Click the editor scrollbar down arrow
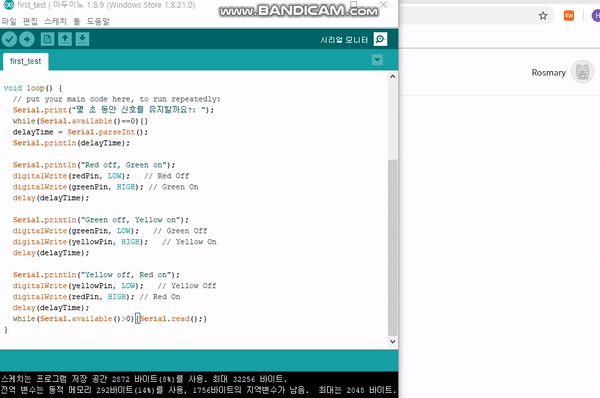Viewport: 600px width, 398px height. [x=392, y=341]
